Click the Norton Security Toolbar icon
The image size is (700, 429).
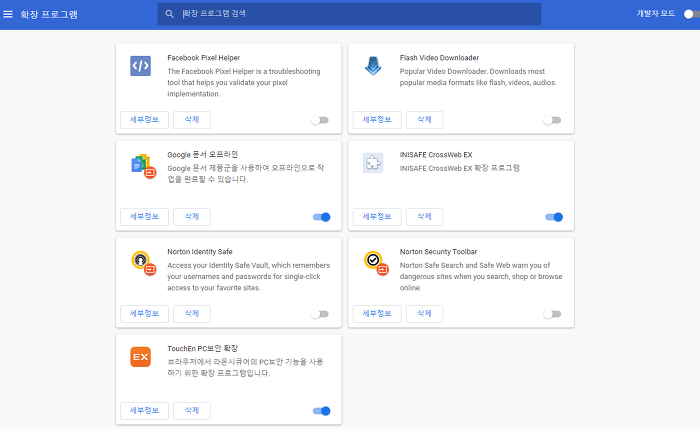[376, 263]
